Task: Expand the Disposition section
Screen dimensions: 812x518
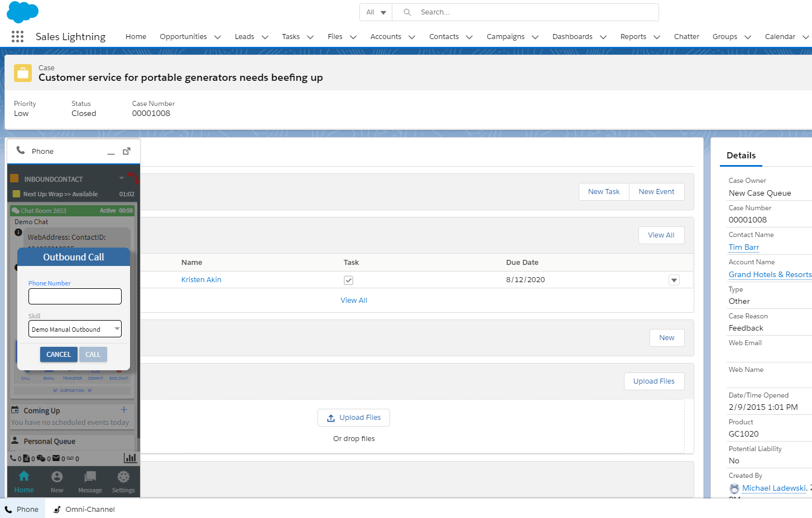Action: (73, 390)
